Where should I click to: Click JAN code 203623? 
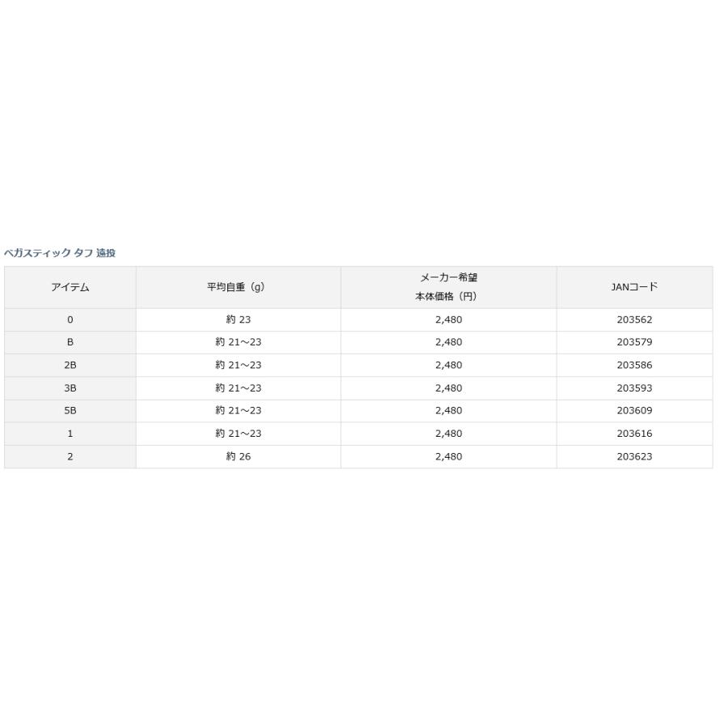point(634,456)
